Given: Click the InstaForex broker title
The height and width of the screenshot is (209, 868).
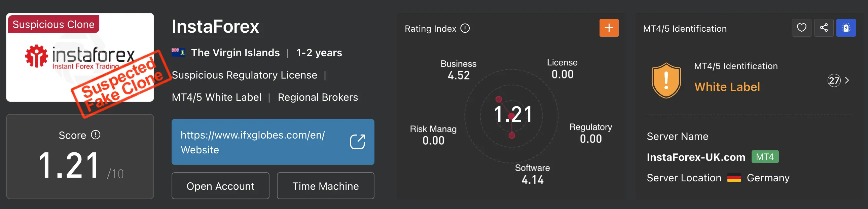Looking at the screenshot, I should [x=215, y=27].
